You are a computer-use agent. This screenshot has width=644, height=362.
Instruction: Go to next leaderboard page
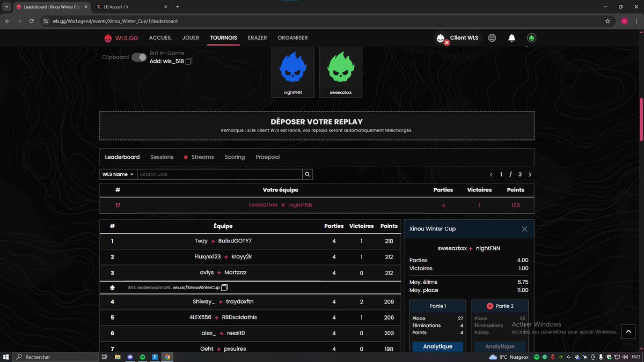coord(530,174)
